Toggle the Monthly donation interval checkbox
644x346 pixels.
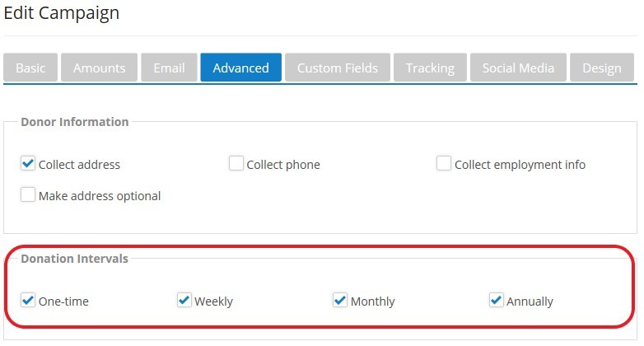tap(340, 300)
